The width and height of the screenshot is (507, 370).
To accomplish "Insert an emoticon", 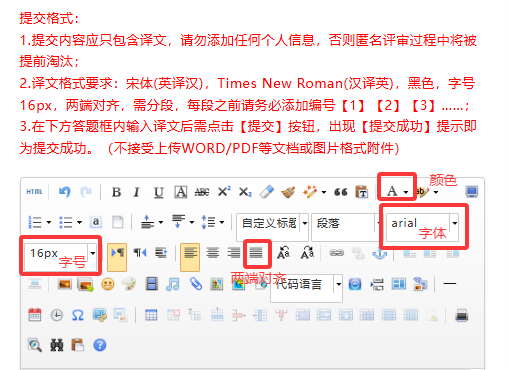I will pos(108,284).
